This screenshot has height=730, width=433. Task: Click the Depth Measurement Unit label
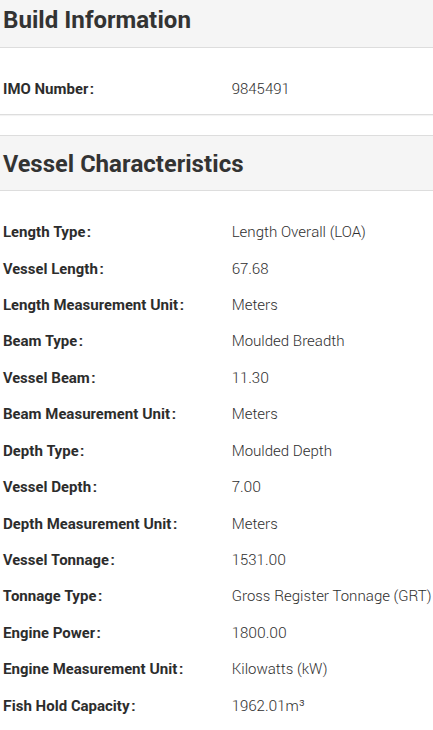[x=90, y=524]
